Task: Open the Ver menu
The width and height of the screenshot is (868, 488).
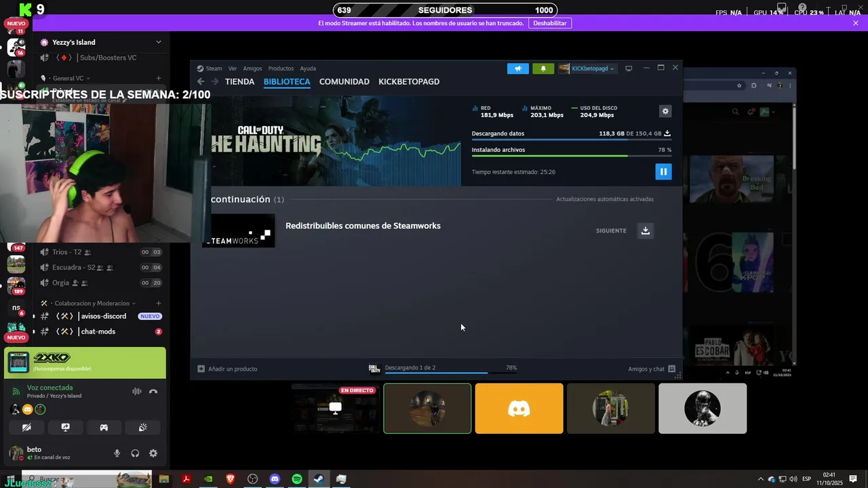Action: (233, 68)
